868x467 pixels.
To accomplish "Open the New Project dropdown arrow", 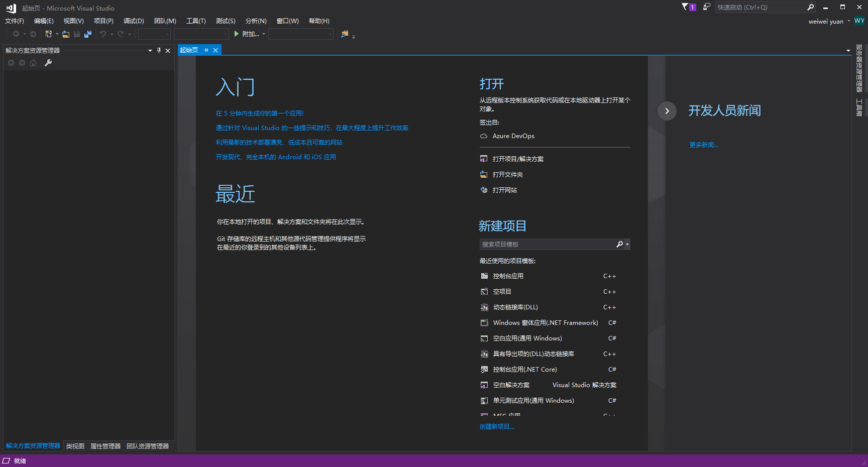I will coord(57,34).
